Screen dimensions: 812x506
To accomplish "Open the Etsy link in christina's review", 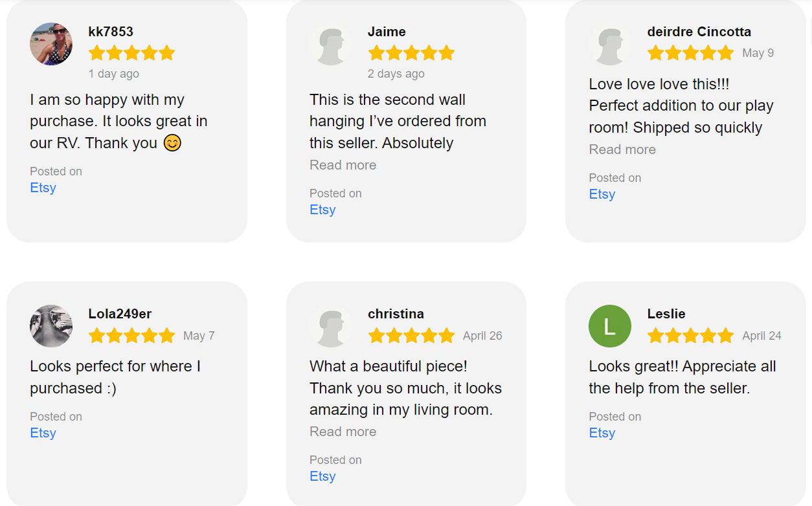I will point(322,476).
